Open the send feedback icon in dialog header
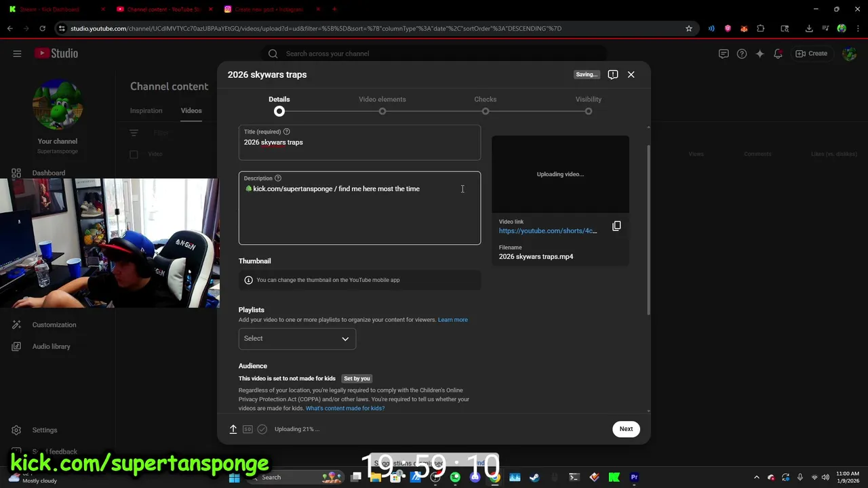 point(613,75)
